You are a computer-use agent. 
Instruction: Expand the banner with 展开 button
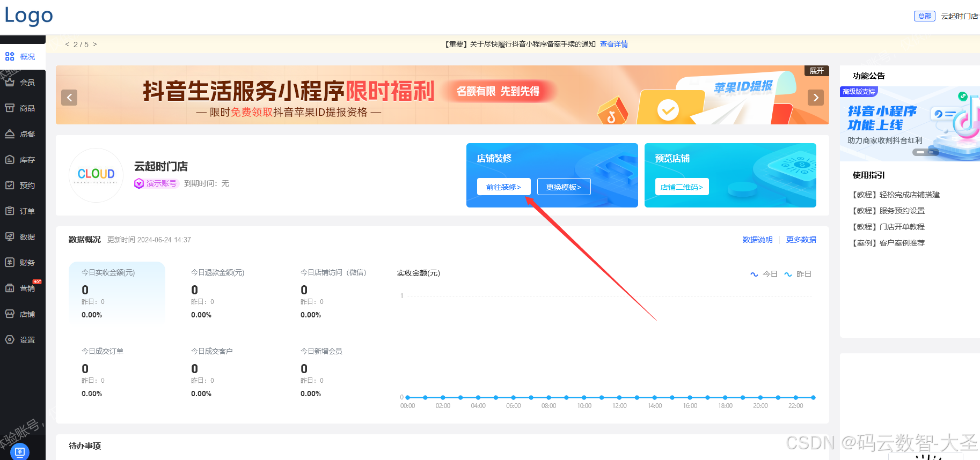[817, 71]
